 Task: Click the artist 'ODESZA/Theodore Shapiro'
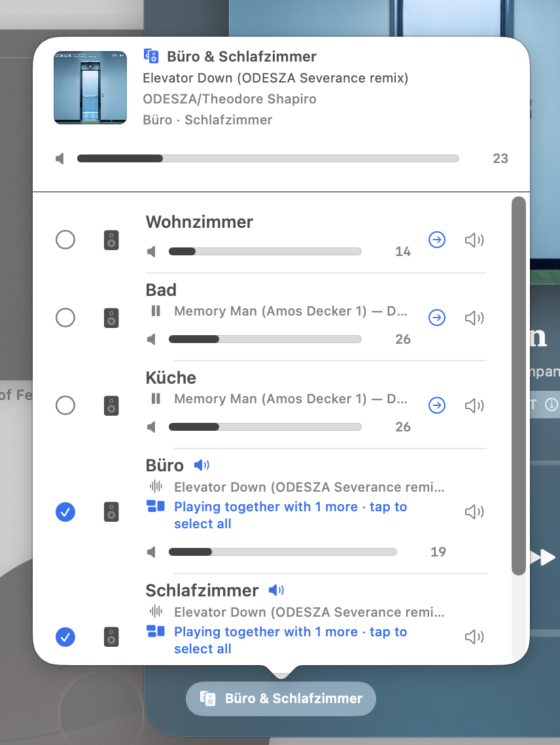click(x=230, y=99)
